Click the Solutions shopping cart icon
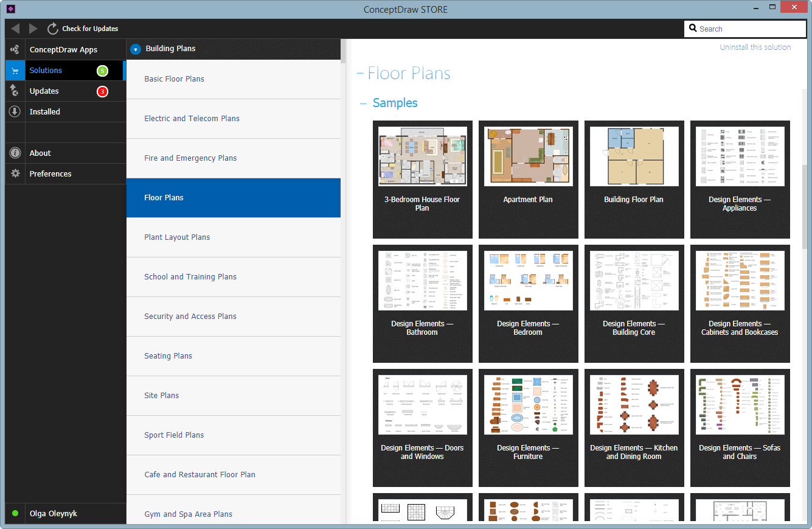This screenshot has height=529, width=812. point(15,71)
